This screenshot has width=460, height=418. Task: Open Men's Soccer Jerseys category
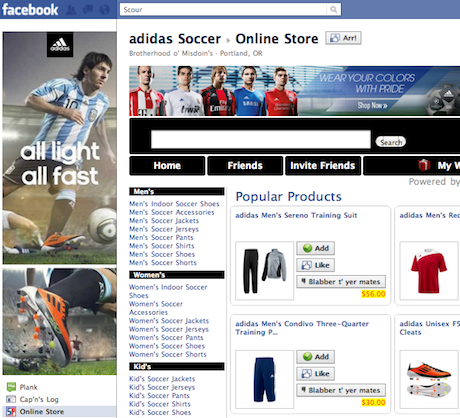tap(164, 229)
